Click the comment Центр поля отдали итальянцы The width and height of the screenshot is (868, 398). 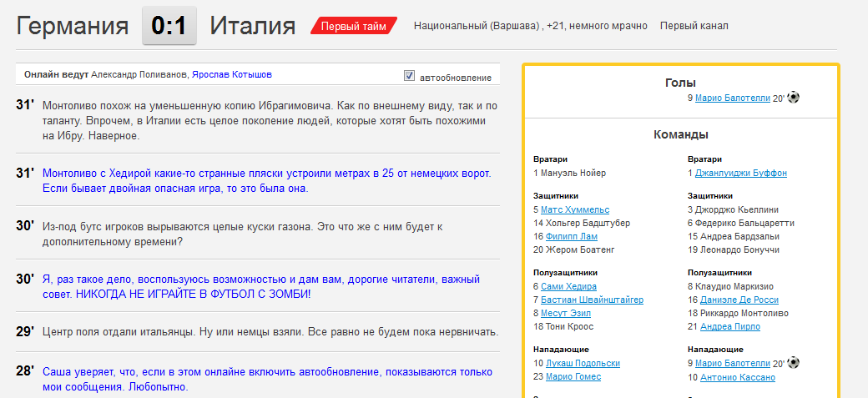(x=270, y=332)
